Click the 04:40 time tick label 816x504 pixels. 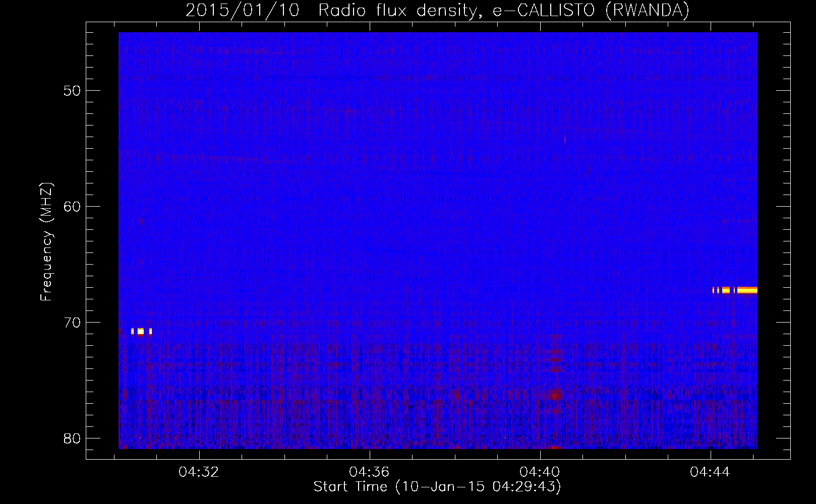point(540,472)
